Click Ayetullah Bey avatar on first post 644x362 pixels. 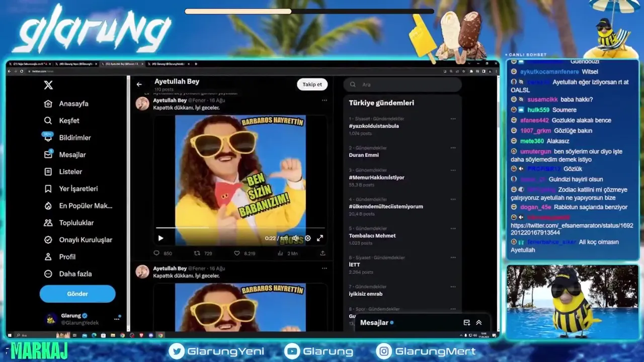[x=142, y=104]
